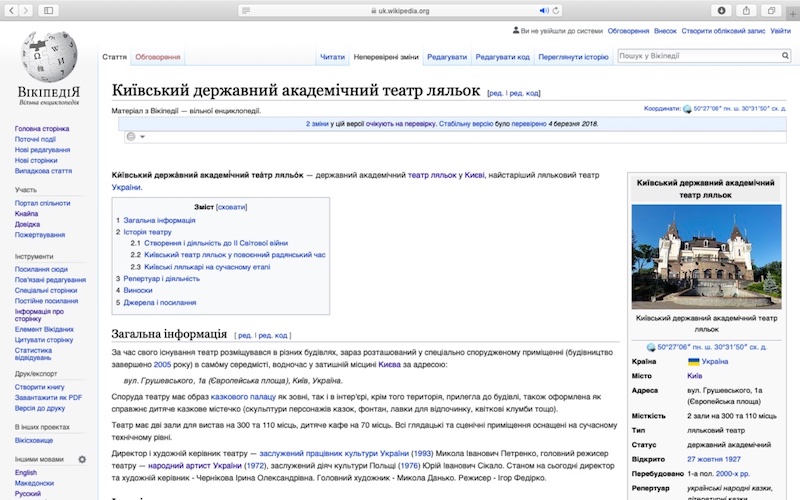Open Головна сторінка in sidebar
800x500 pixels.
tap(42, 129)
